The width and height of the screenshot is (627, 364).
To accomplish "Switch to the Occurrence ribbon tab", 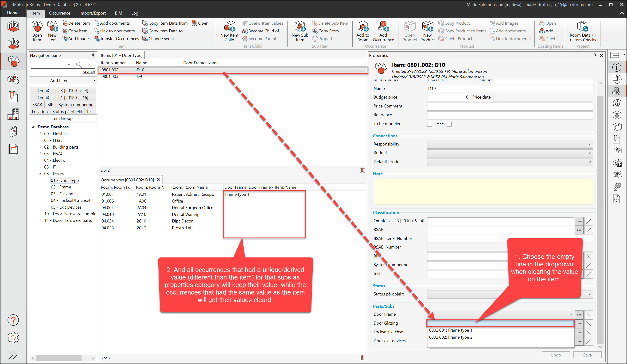I will click(59, 13).
